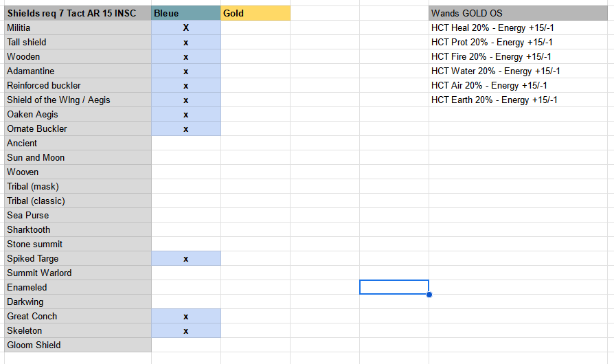Click the empty Gold cell beside Militia
614x364 pixels.
[255, 27]
